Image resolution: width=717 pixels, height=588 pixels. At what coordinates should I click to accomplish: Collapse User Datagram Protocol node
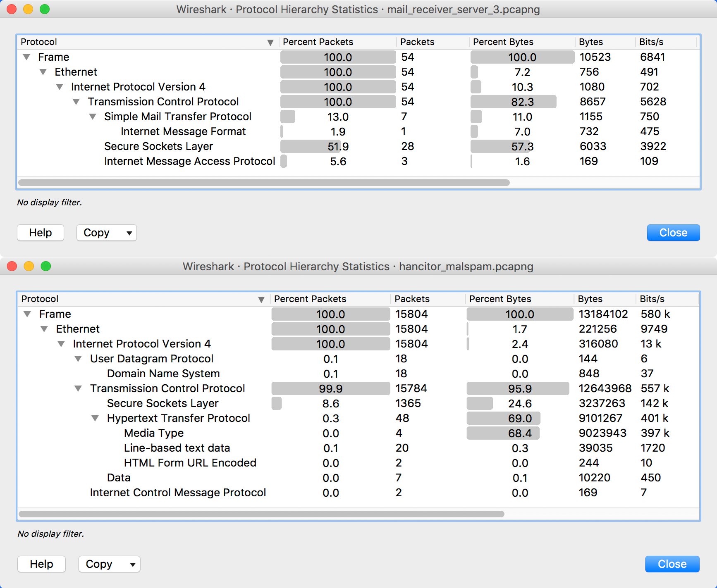[78, 359]
